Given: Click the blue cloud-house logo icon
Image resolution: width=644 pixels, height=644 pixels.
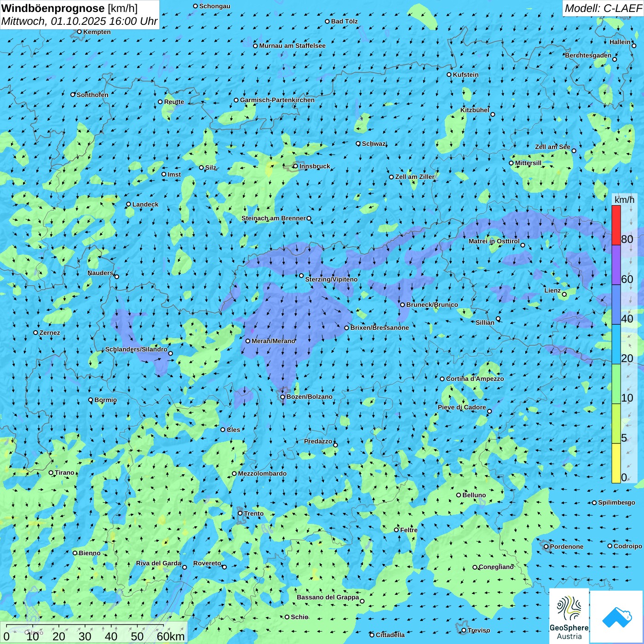Looking at the screenshot, I should [617, 617].
